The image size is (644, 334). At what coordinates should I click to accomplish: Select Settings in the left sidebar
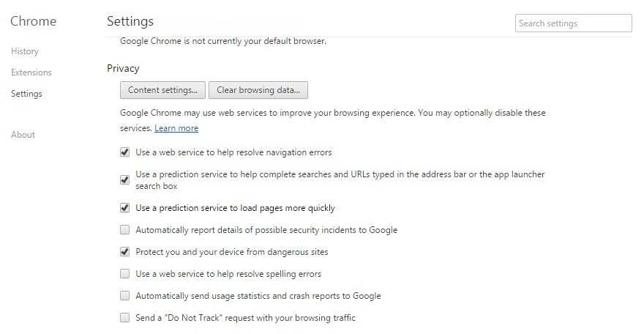click(x=26, y=94)
